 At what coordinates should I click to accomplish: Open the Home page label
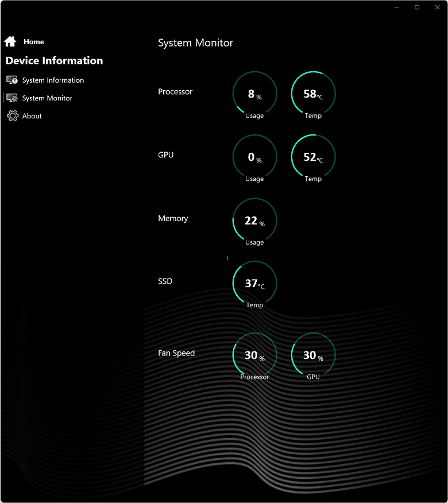(x=34, y=42)
